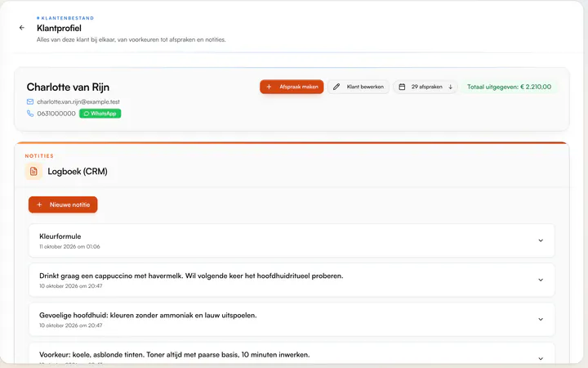Expand the Gevoelige hoofdhuid note chevron
This screenshot has height=368, width=588.
(541, 319)
